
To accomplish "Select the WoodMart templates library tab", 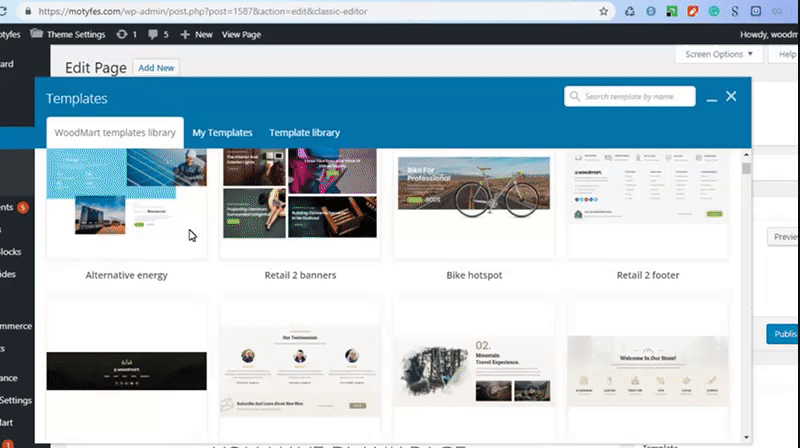I will click(115, 133).
